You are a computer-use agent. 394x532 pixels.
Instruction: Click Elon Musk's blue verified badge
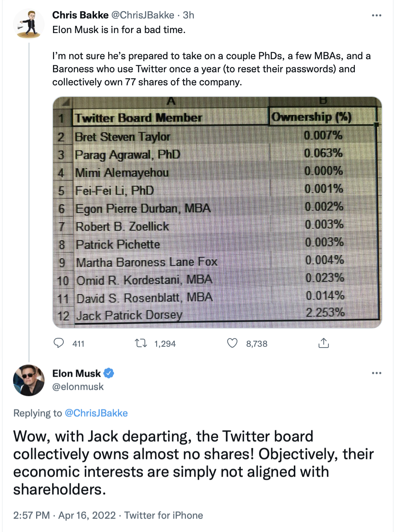point(109,373)
